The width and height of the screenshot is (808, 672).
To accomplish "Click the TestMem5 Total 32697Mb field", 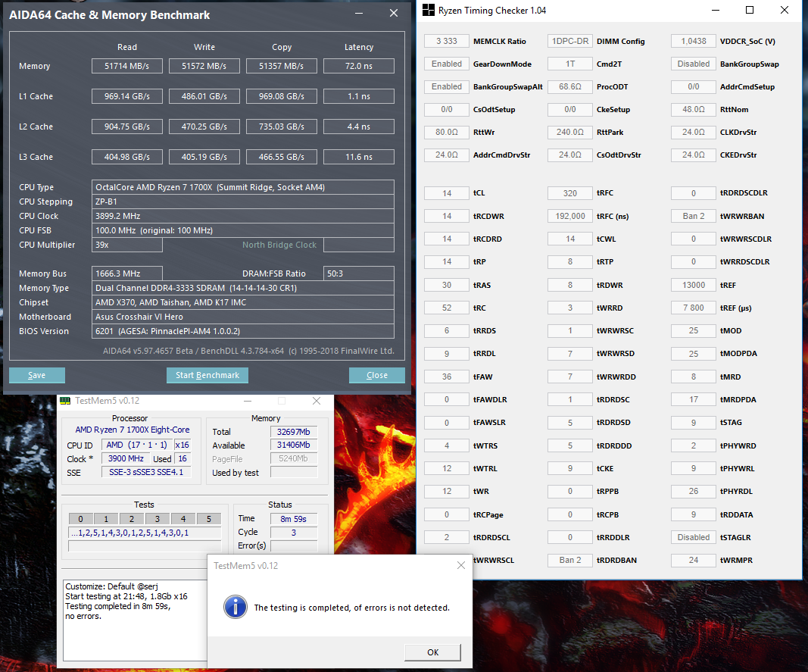I will coord(294,432).
